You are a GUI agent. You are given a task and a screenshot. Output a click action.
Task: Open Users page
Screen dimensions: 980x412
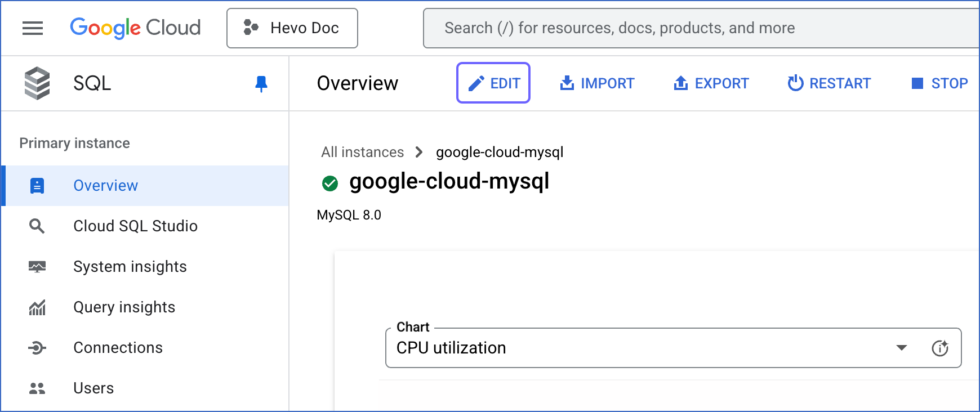(x=145, y=388)
